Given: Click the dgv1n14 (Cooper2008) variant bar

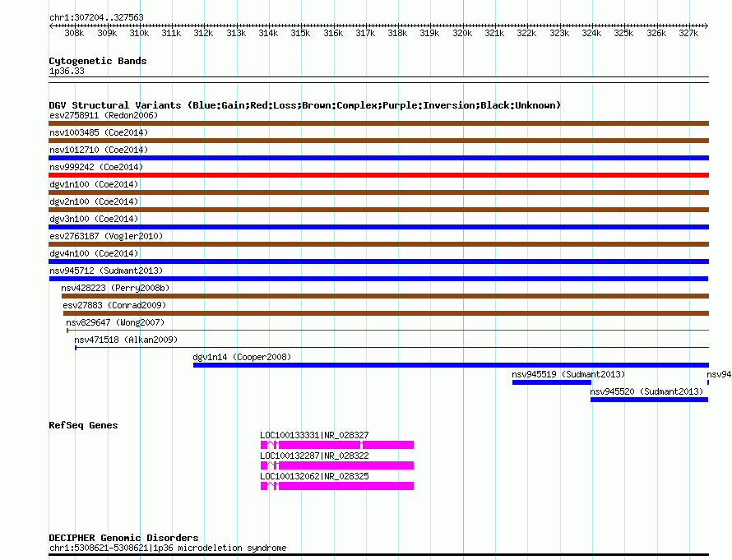Looking at the screenshot, I should tap(451, 365).
